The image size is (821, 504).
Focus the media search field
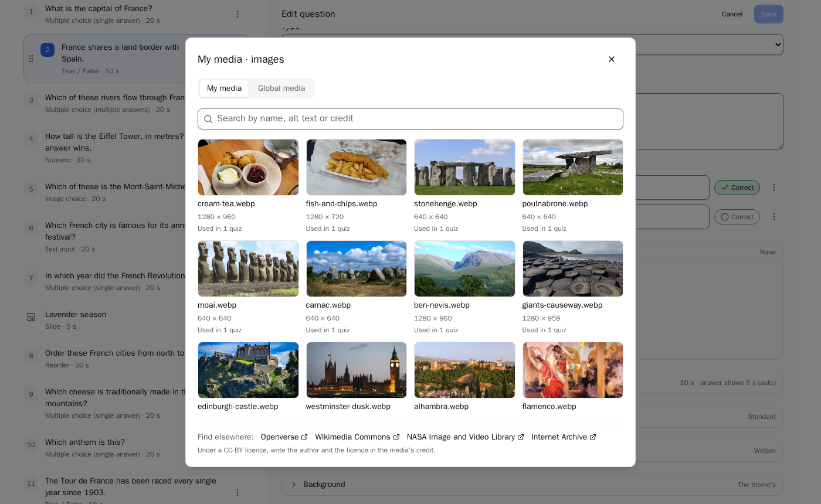point(410,119)
